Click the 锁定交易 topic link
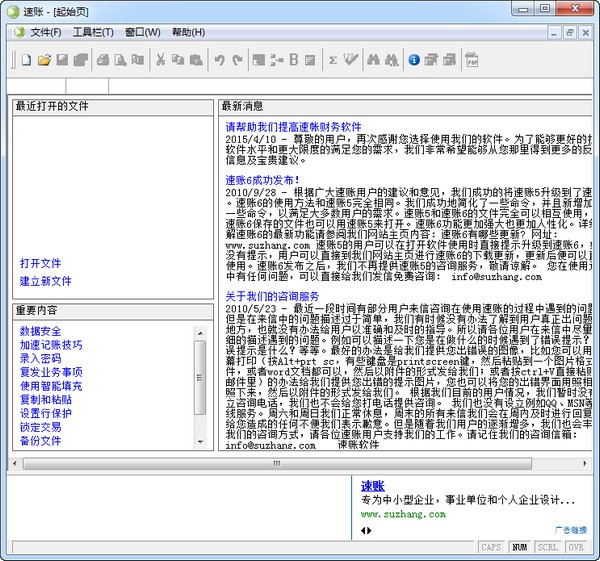Viewport: 600px width, 561px height. (x=41, y=427)
